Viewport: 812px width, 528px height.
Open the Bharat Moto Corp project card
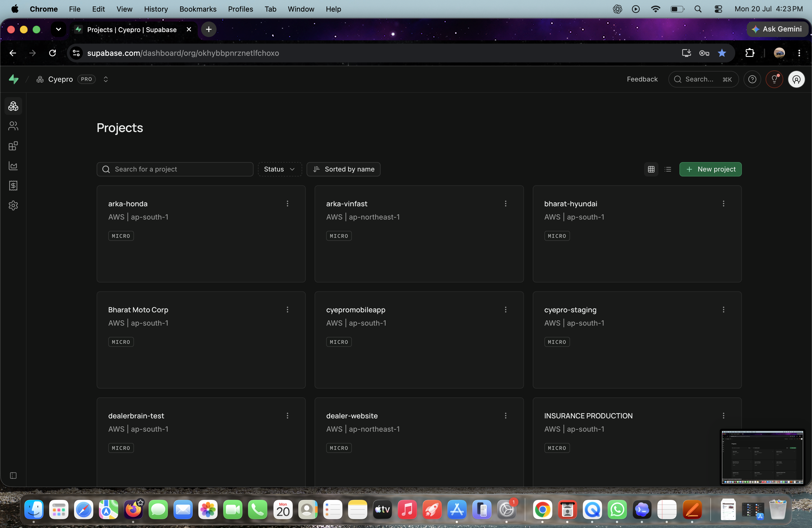pyautogui.click(x=201, y=340)
